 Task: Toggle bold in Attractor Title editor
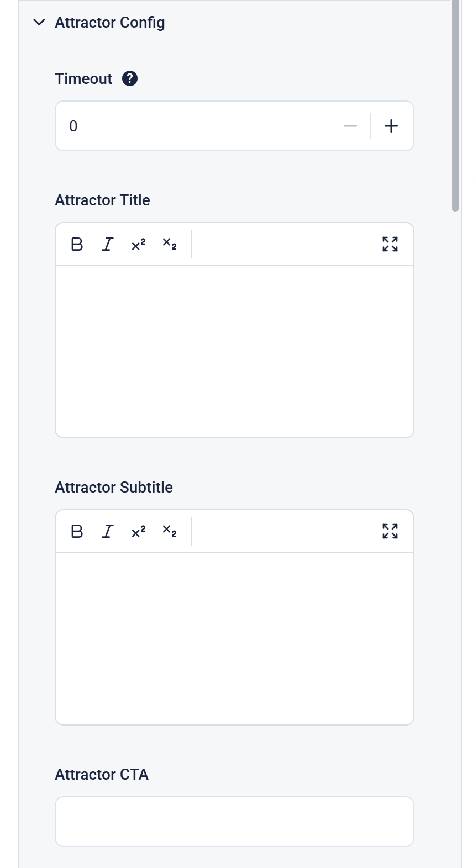coord(77,244)
